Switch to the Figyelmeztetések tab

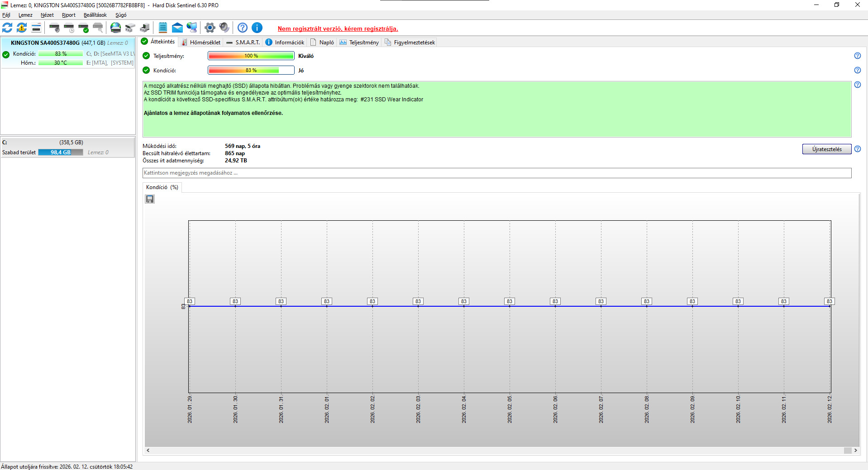[x=410, y=42]
